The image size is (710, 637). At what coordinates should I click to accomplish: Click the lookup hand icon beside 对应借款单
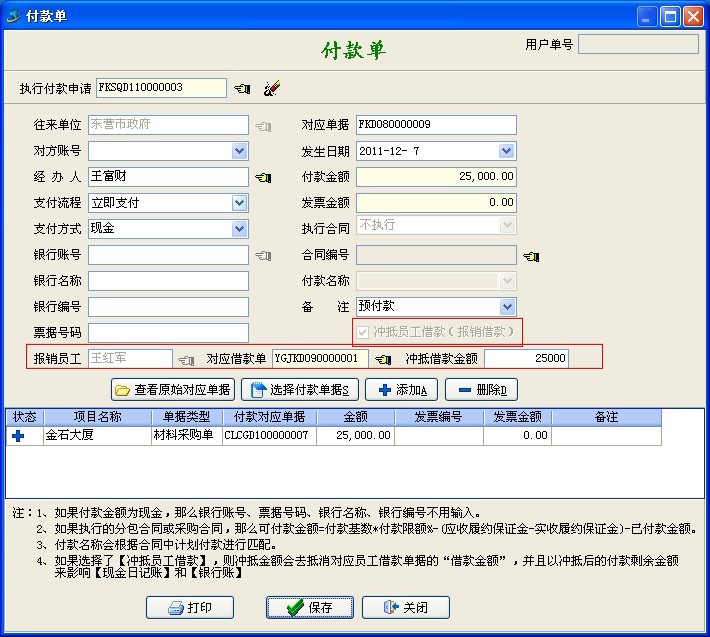[382, 359]
